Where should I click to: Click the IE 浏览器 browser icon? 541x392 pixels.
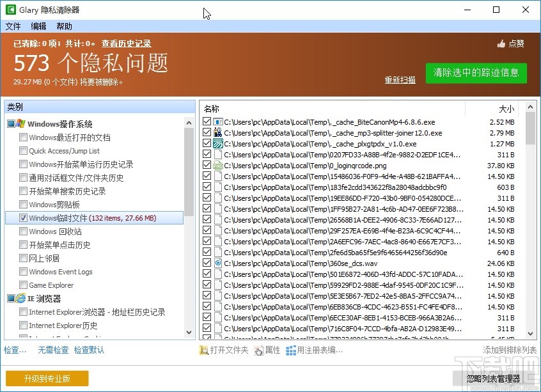pyautogui.click(x=20, y=298)
